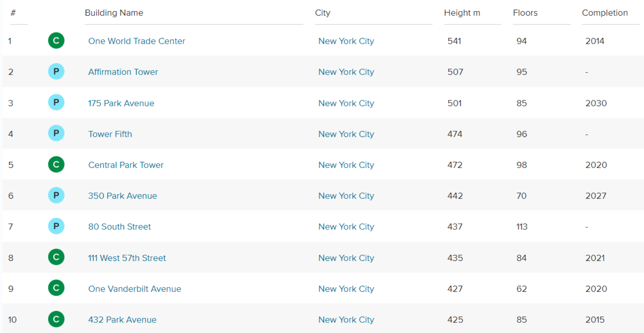The height and width of the screenshot is (333, 644).
Task: Click the proposed status icon for Affirmation Tower
Action: (x=56, y=72)
